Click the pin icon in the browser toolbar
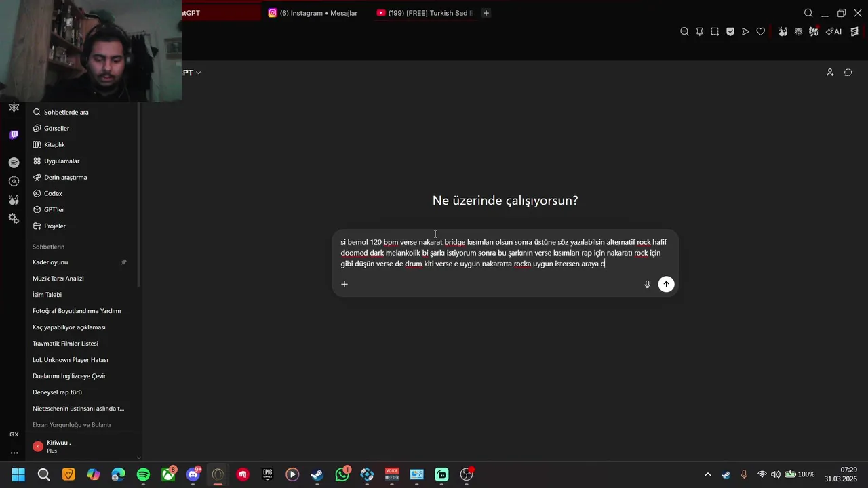Image resolution: width=868 pixels, height=488 pixels. tap(699, 32)
